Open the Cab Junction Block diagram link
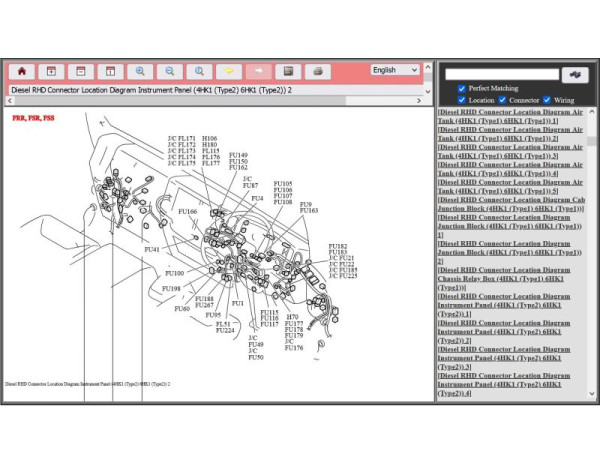600x464 pixels. click(x=510, y=204)
